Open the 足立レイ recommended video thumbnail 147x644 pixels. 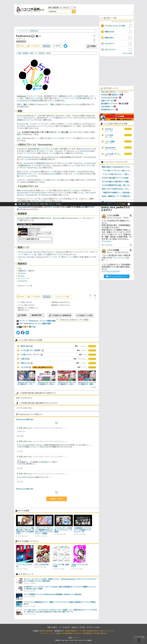(25, 520)
